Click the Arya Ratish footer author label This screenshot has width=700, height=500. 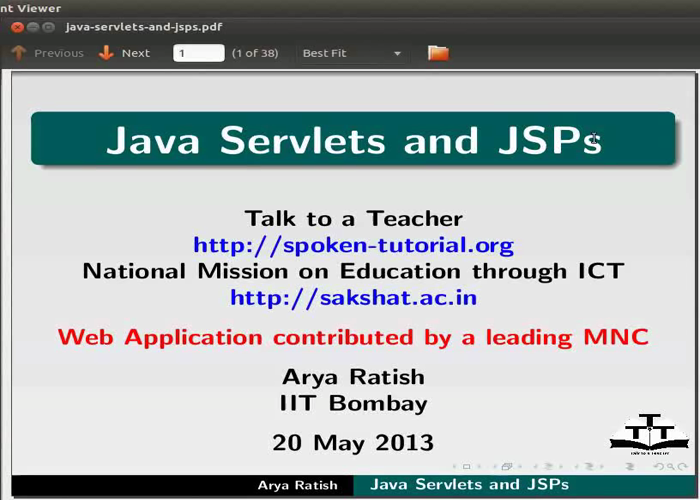(297, 486)
